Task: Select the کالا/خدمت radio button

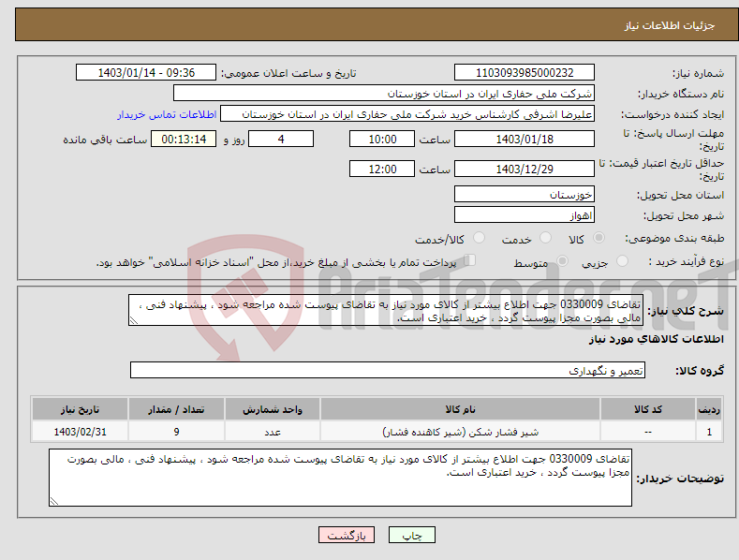Action: (x=479, y=238)
